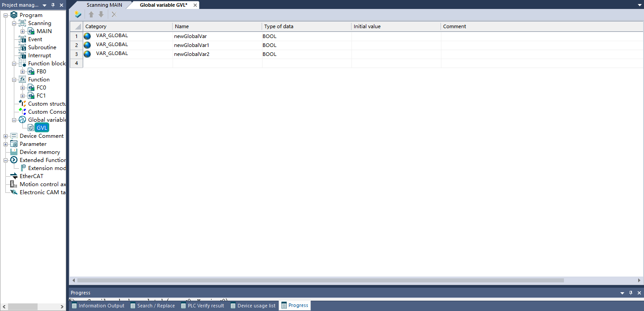
Task: Click the move row down arrow
Action: 101,14
